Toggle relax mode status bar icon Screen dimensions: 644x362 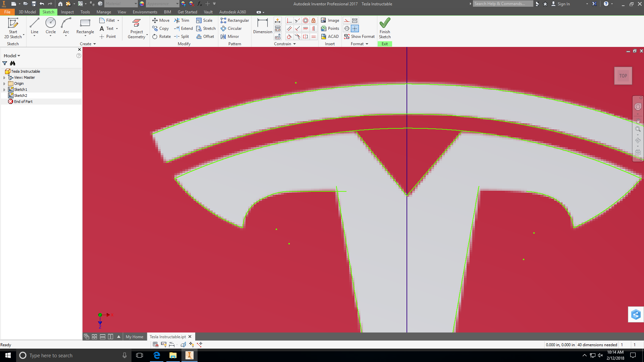point(200,344)
